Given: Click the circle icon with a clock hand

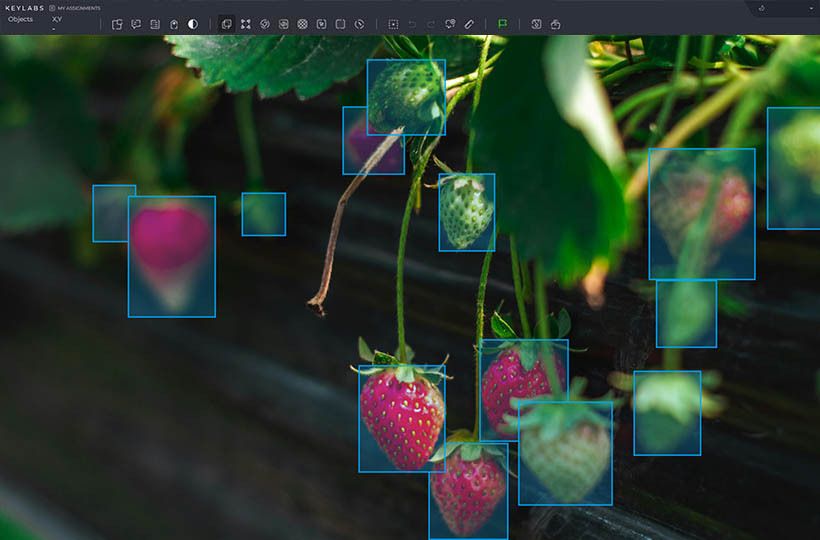Looking at the screenshot, I should coord(359,24).
